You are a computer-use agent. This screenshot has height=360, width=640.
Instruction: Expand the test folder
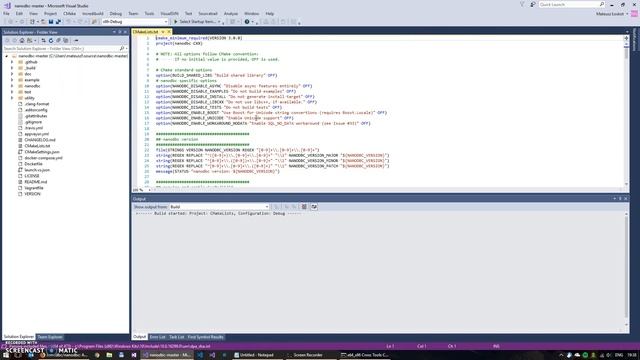(x=12, y=92)
